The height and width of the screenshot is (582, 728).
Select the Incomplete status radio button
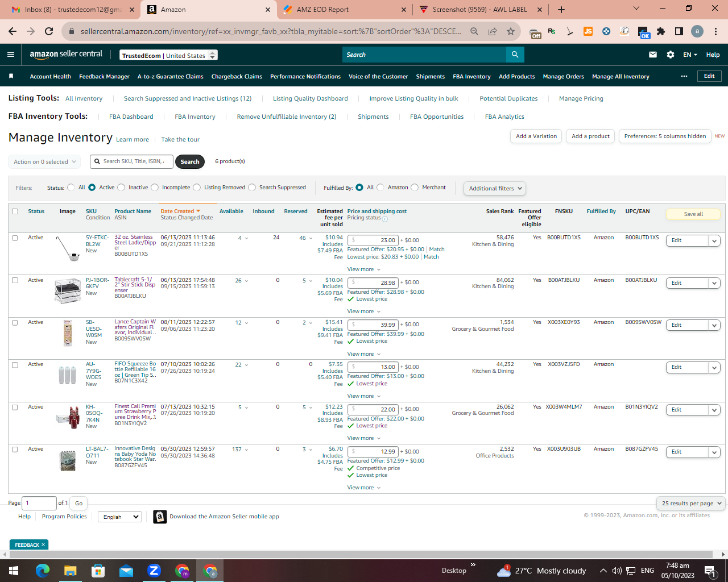155,188
